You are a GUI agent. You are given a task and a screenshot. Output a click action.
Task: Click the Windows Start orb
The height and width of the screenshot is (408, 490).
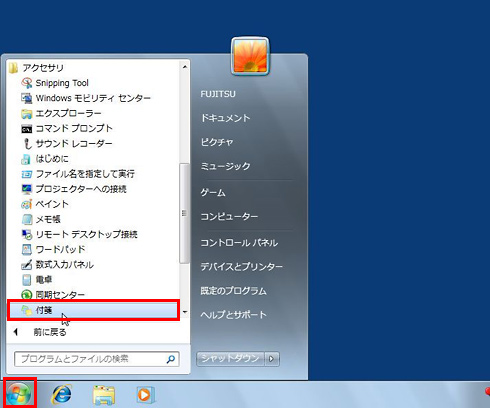(x=19, y=394)
